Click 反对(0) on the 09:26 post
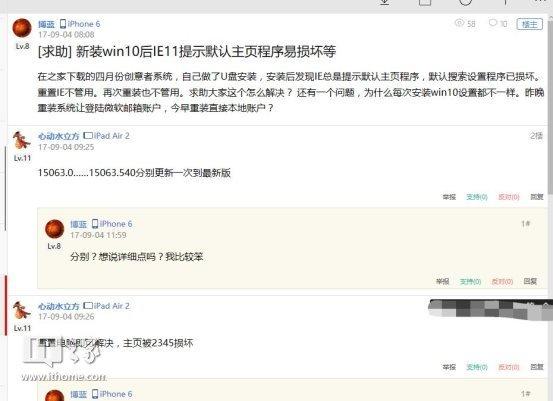The image size is (553, 401). (x=509, y=367)
